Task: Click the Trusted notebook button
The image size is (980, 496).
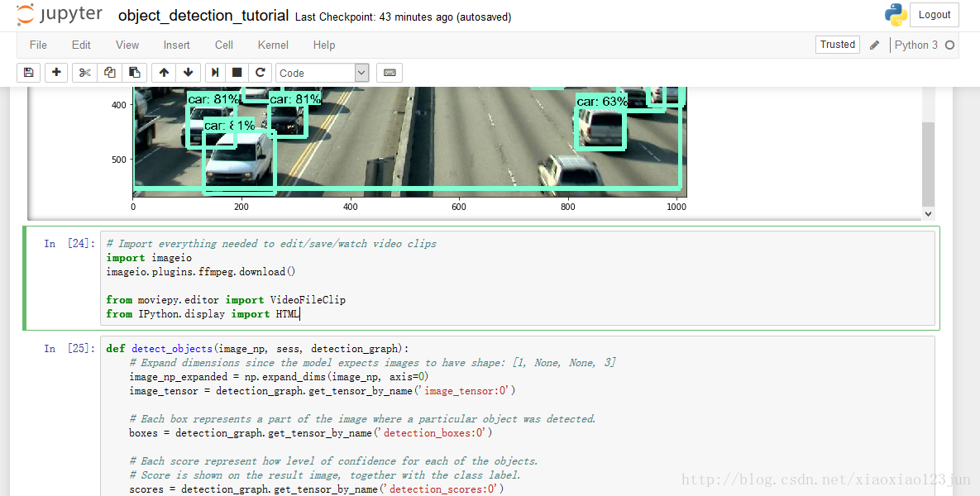Action: pos(838,45)
